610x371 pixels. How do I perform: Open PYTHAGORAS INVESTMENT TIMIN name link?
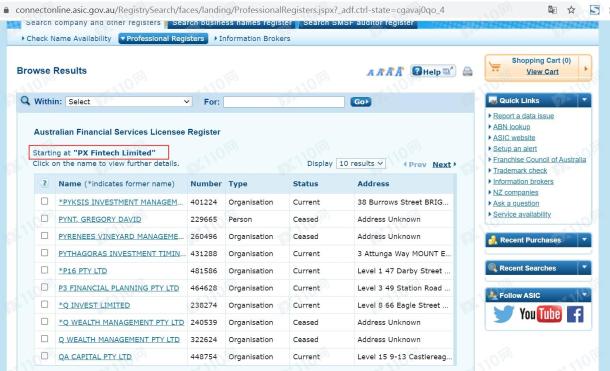pyautogui.click(x=122, y=254)
